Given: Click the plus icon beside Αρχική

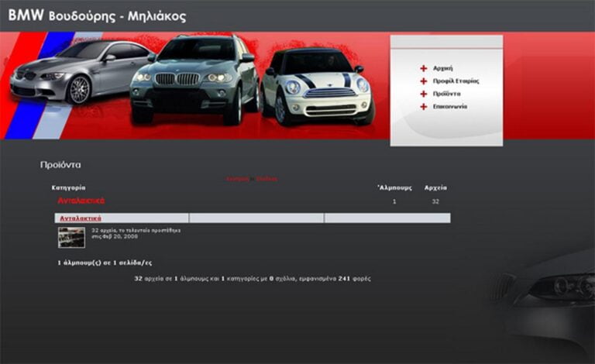Looking at the screenshot, I should point(424,68).
